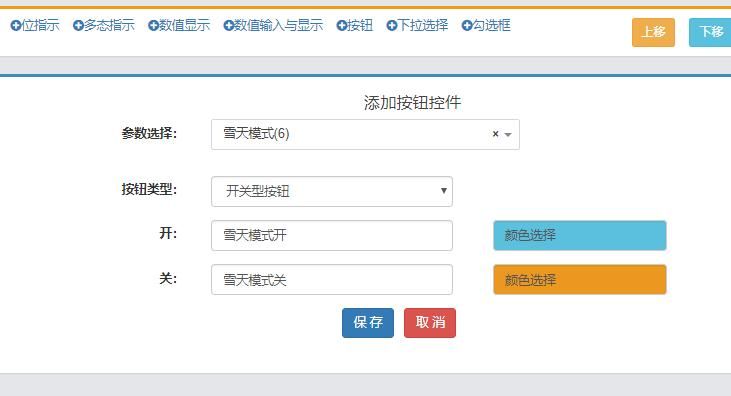
Task: Add a 下拉选择 control
Action: (x=417, y=25)
